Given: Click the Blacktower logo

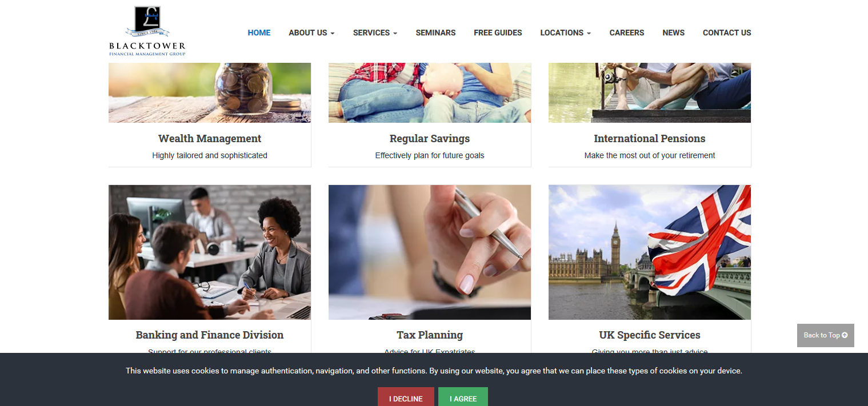Looking at the screenshot, I should coord(147,31).
